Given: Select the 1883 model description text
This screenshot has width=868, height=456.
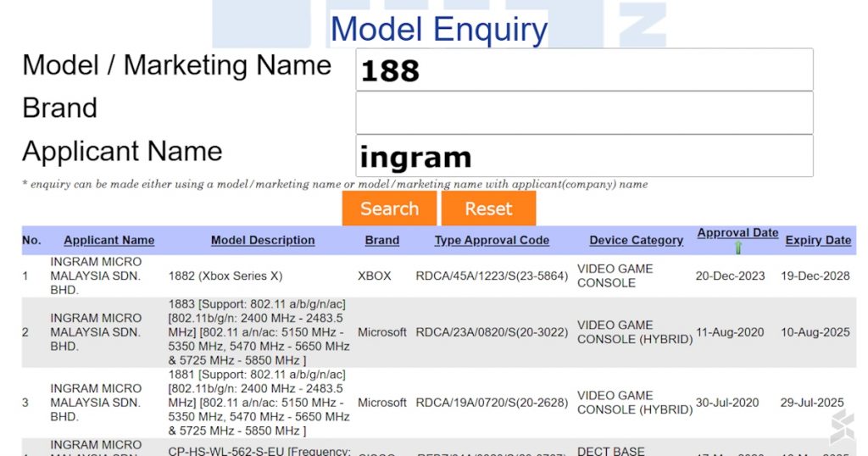Looking at the screenshot, I should (x=259, y=332).
